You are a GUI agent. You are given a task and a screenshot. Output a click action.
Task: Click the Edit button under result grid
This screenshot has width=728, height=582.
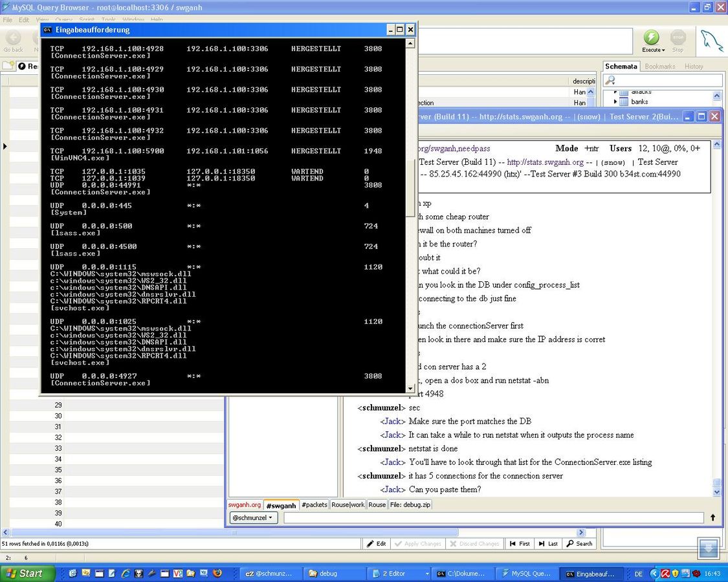[x=376, y=544]
